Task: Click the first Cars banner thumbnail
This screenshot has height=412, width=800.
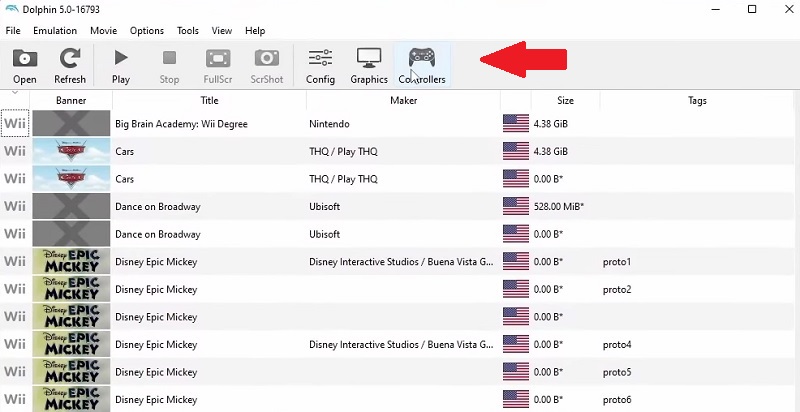Action: pos(71,152)
